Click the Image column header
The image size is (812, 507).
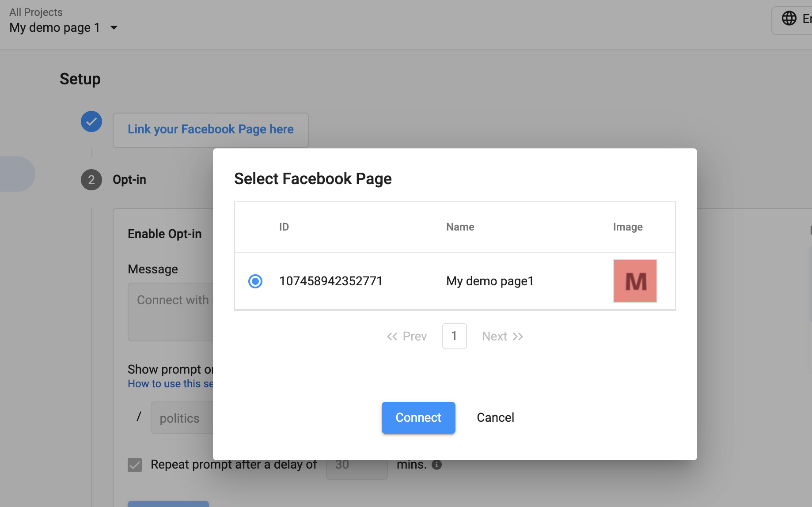pyautogui.click(x=628, y=227)
